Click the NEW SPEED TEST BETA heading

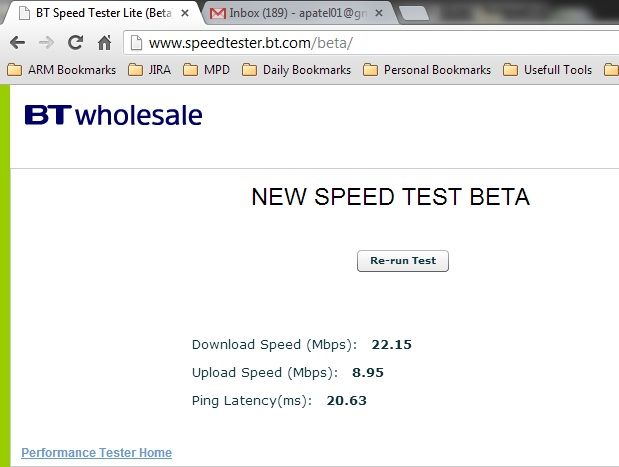[390, 197]
